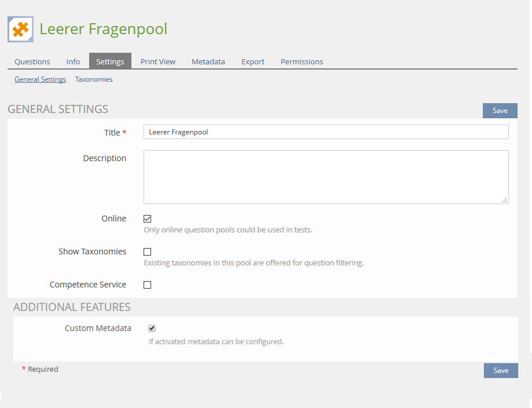532x408 pixels.
Task: Open the Metadata tab
Action: [208, 61]
